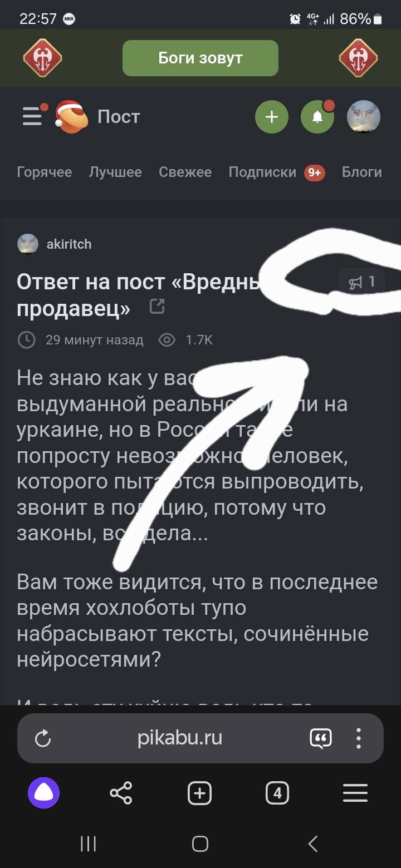Open the browser three-dot menu in address bar
The image size is (401, 868).
pos(359,738)
